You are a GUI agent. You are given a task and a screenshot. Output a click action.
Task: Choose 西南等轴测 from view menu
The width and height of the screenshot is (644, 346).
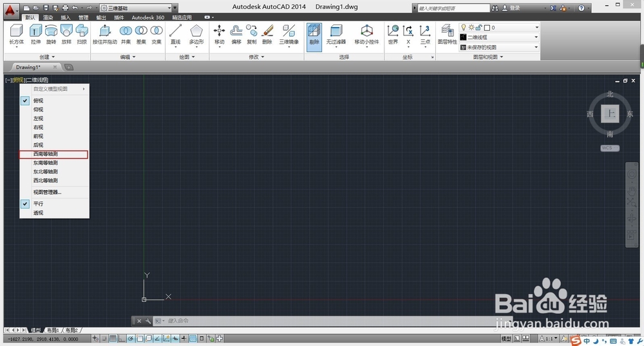[53, 154]
